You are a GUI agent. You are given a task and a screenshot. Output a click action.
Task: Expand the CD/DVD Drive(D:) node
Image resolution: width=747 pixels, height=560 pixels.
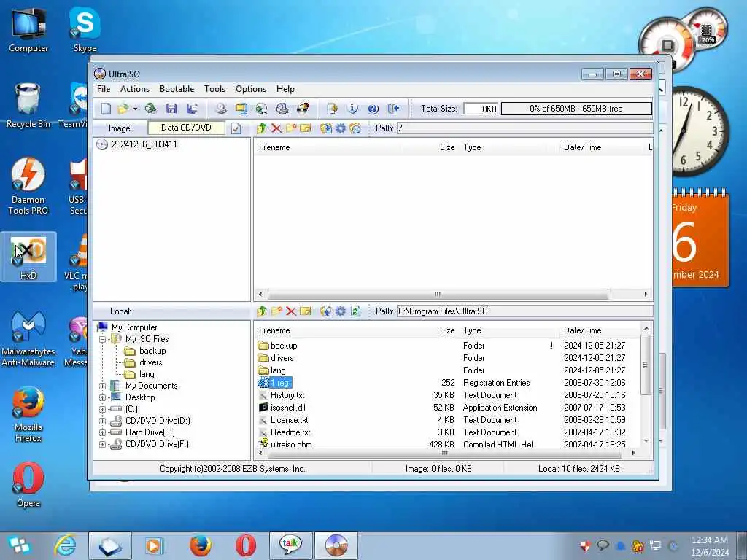(x=102, y=421)
